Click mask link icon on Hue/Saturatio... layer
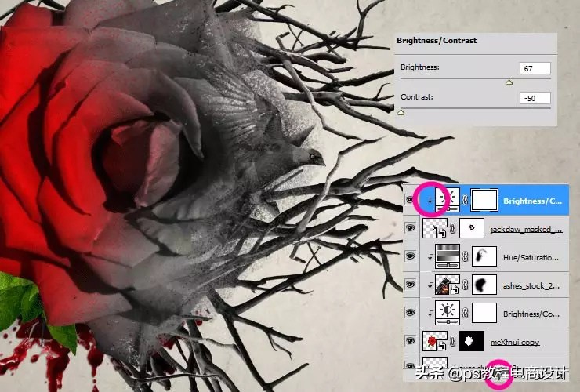 466,256
